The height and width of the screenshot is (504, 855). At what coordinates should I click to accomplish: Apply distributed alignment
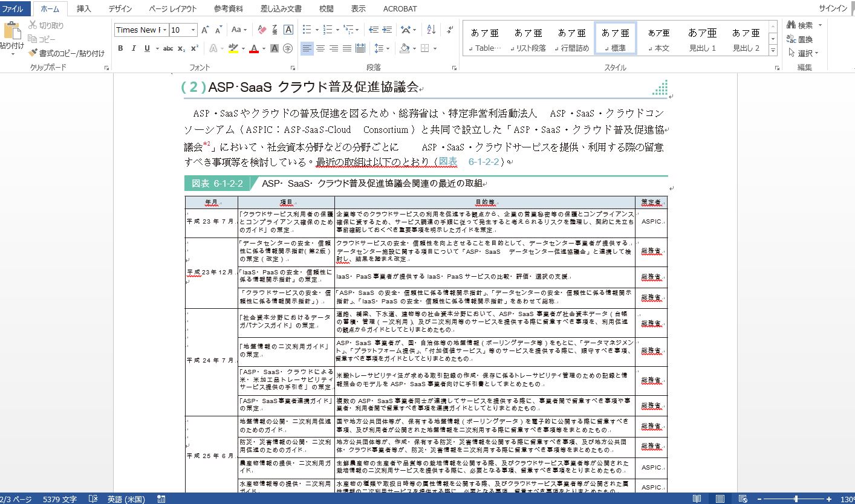tap(360, 48)
